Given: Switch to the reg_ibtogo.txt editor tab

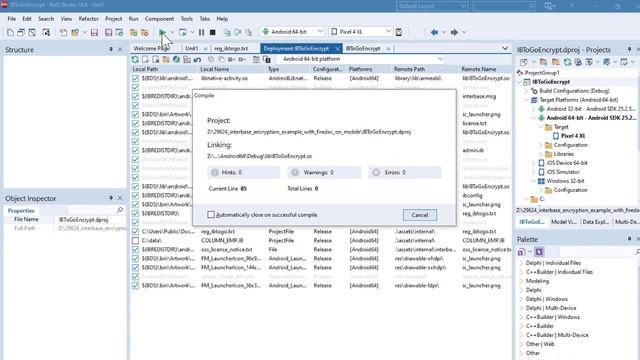Looking at the screenshot, I should point(231,49).
